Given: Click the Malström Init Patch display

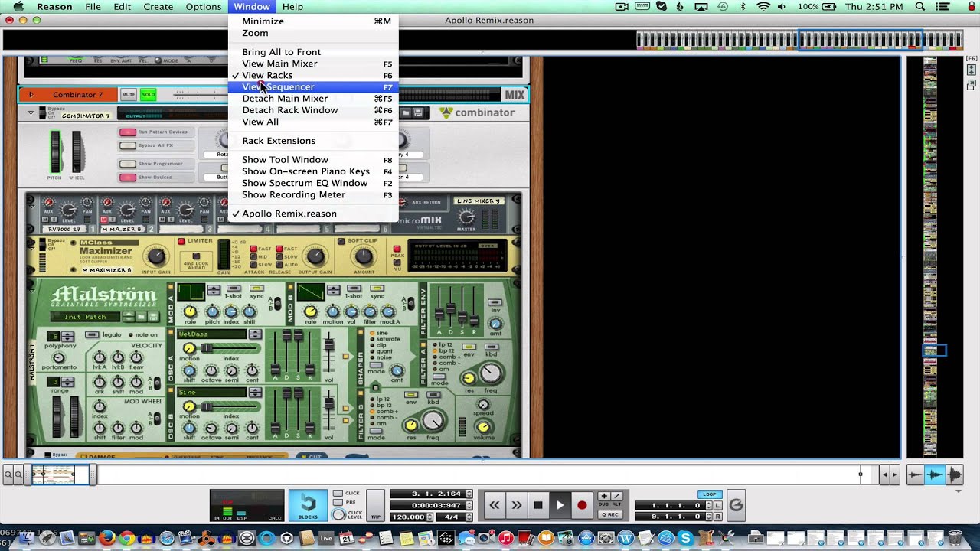Looking at the screenshot, I should pyautogui.click(x=84, y=317).
